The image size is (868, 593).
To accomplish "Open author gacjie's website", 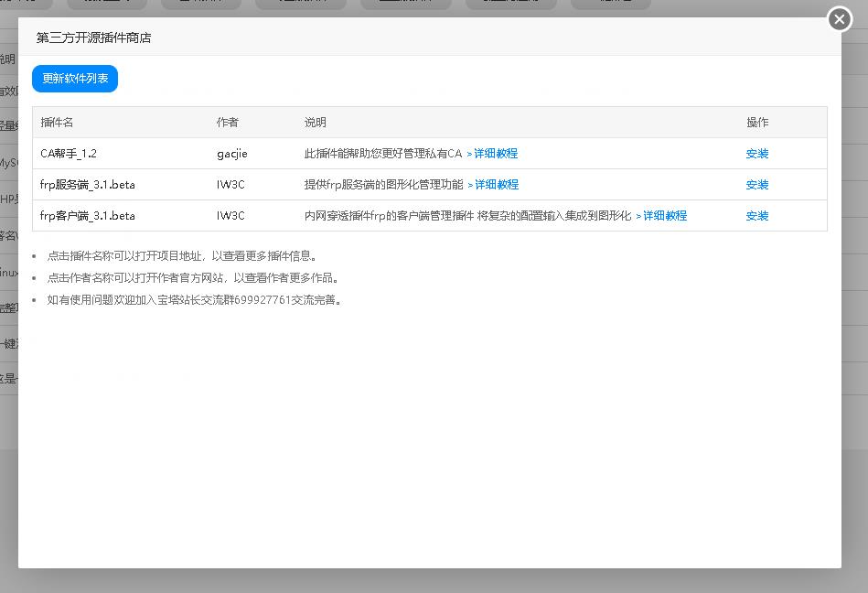I will 232,154.
